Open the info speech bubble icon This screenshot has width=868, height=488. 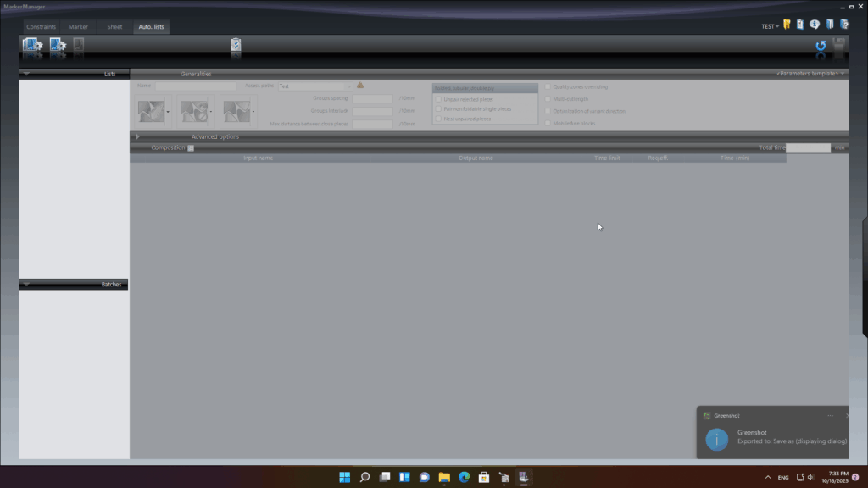pyautogui.click(x=815, y=25)
